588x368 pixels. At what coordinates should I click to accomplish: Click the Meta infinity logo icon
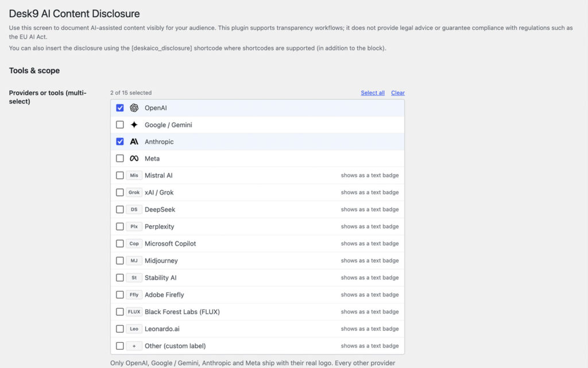[x=134, y=159]
